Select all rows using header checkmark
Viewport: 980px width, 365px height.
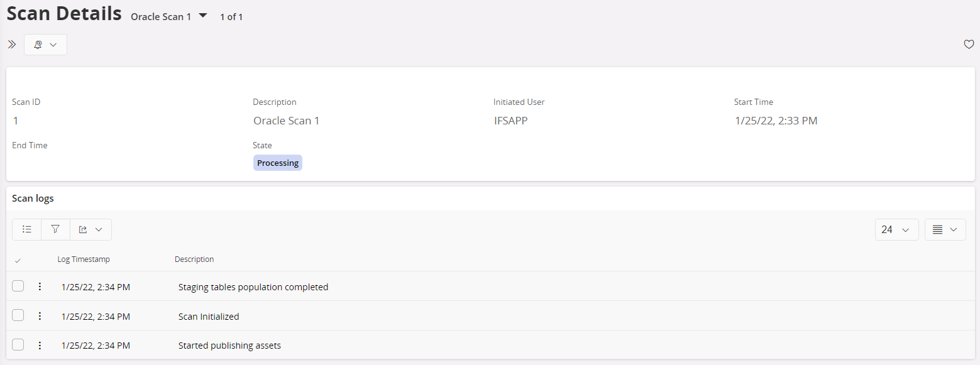pos(18,260)
